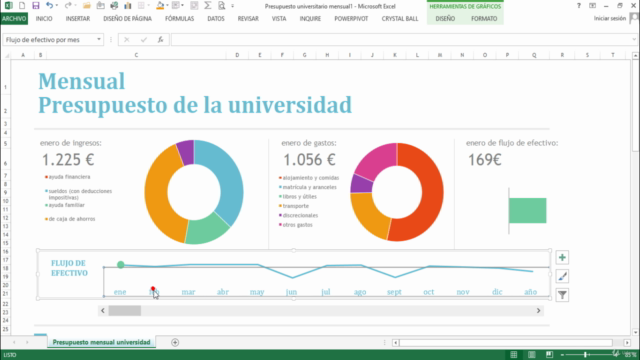Click the Chart Filters funnel button
The image size is (640, 360).
562,295
